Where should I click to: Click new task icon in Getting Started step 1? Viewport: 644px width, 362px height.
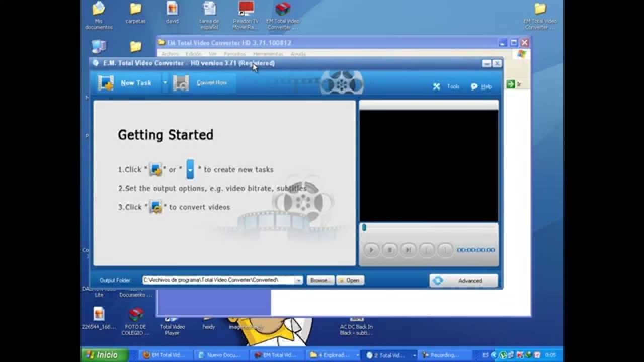click(155, 169)
